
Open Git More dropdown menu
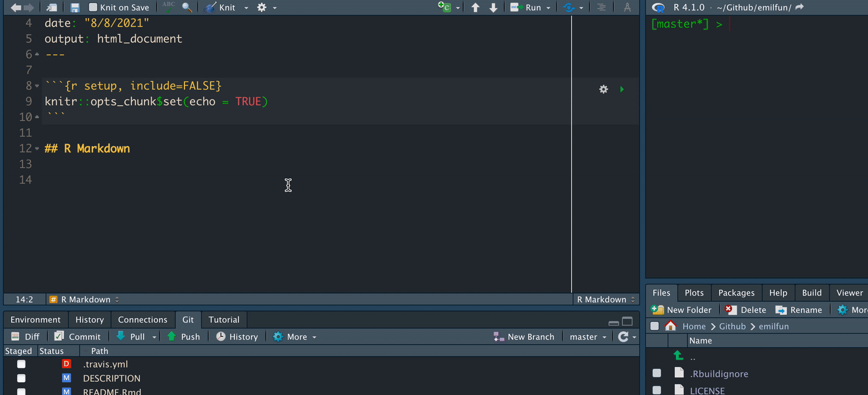[295, 337]
